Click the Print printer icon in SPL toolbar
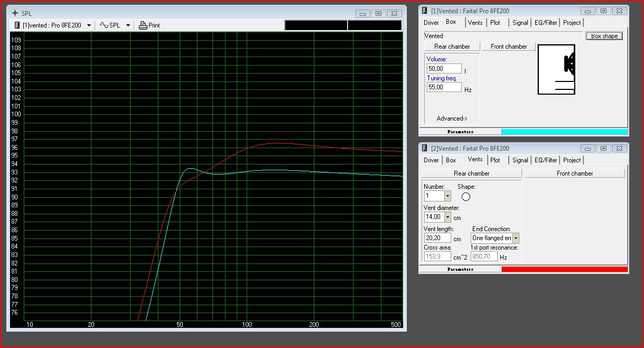The height and width of the screenshot is (348, 644). click(143, 25)
